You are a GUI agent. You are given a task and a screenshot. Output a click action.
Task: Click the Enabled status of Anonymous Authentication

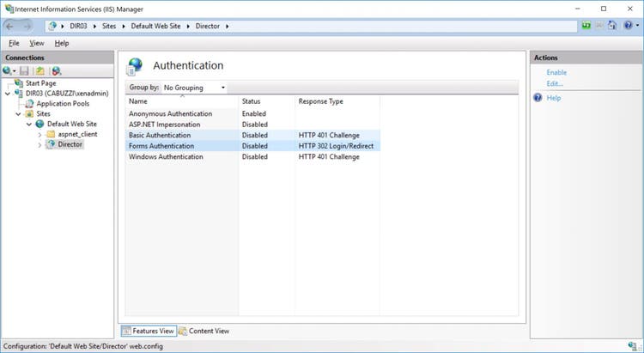(254, 114)
